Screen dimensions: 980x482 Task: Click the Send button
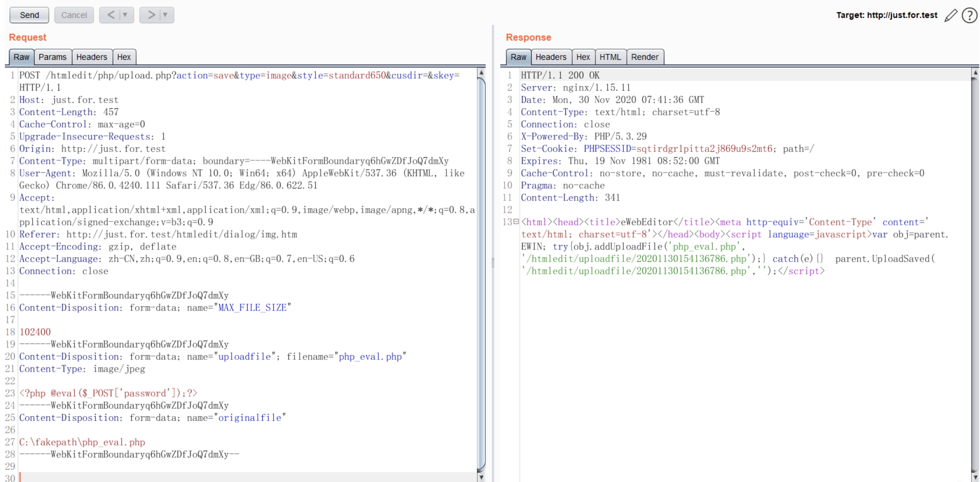(x=29, y=15)
